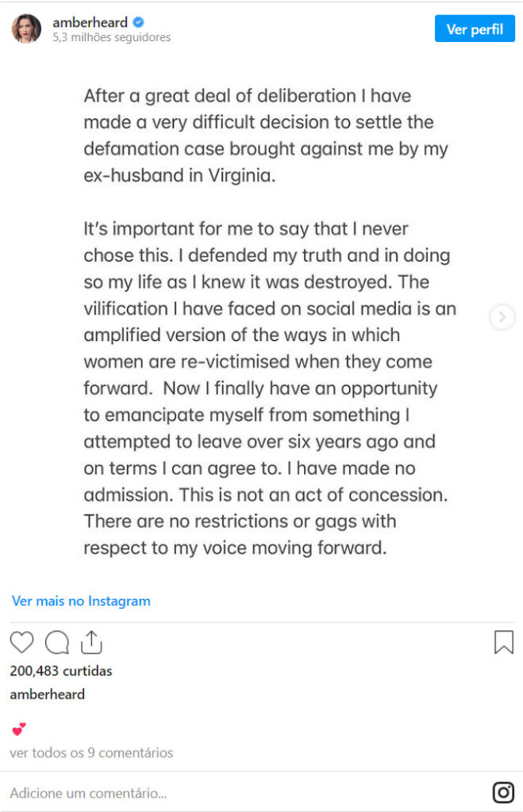Expand all 9 comments
The width and height of the screenshot is (523, 812).
tap(91, 753)
